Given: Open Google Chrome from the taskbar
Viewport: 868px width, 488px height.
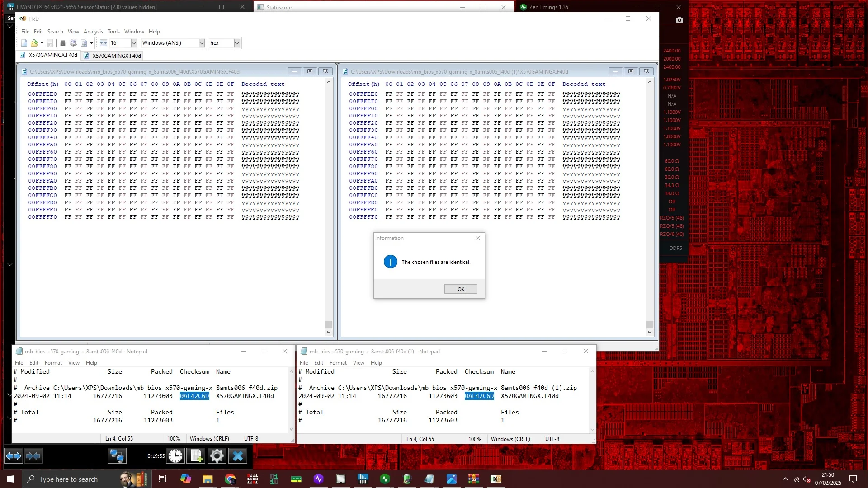Looking at the screenshot, I should coord(230,479).
